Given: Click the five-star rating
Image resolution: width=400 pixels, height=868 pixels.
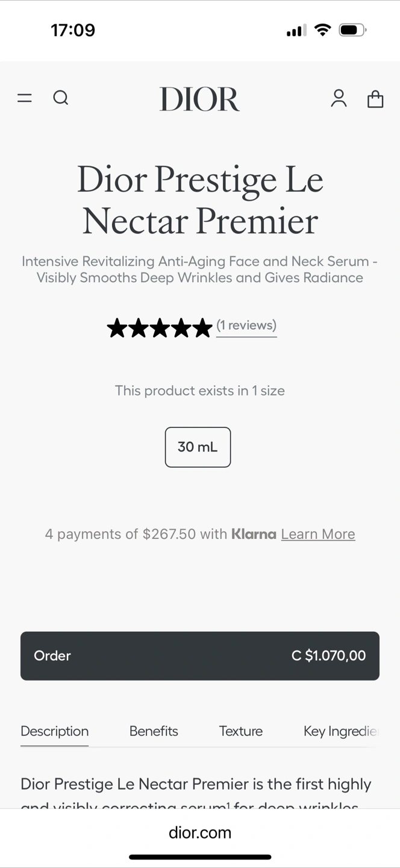Looking at the screenshot, I should (160, 328).
